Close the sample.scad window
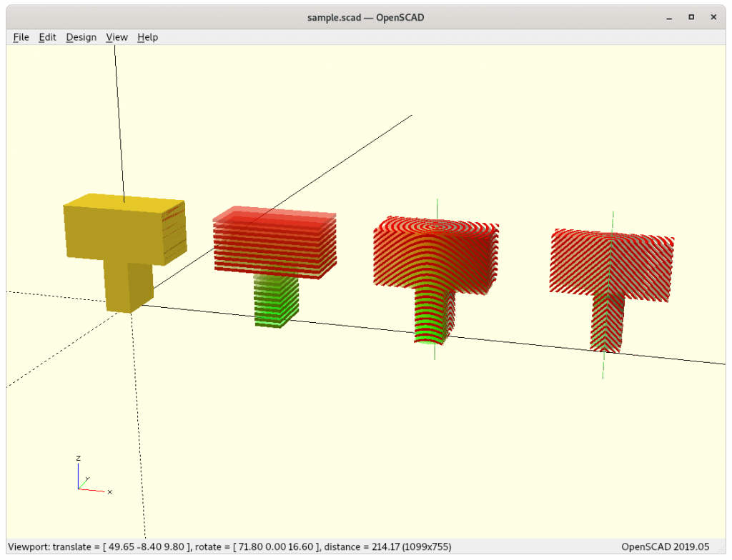Image resolution: width=732 pixels, height=560 pixels. (x=713, y=17)
